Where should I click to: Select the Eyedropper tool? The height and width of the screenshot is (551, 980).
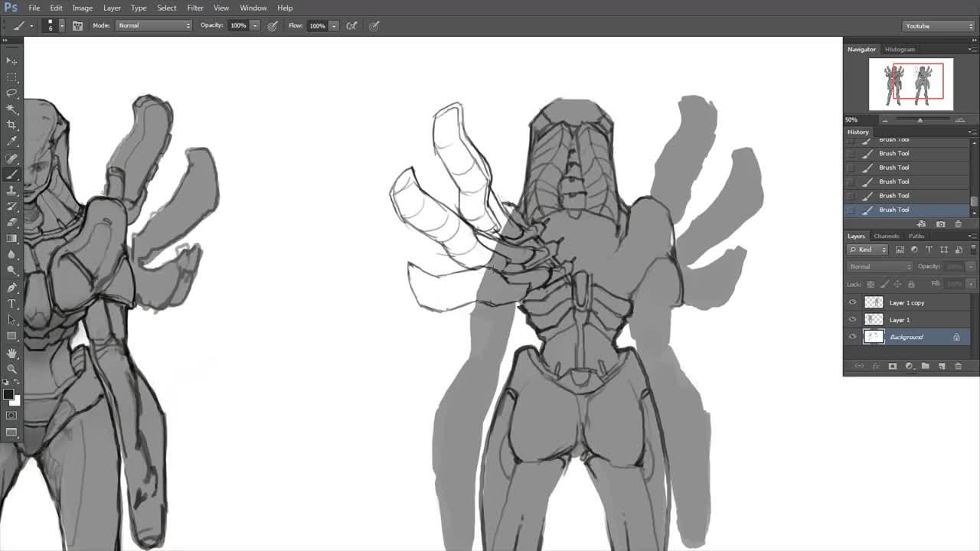point(11,141)
